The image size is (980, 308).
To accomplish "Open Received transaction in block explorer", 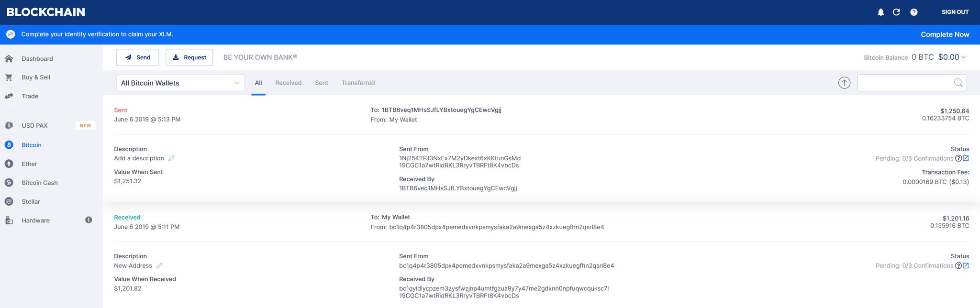I will [x=966, y=265].
